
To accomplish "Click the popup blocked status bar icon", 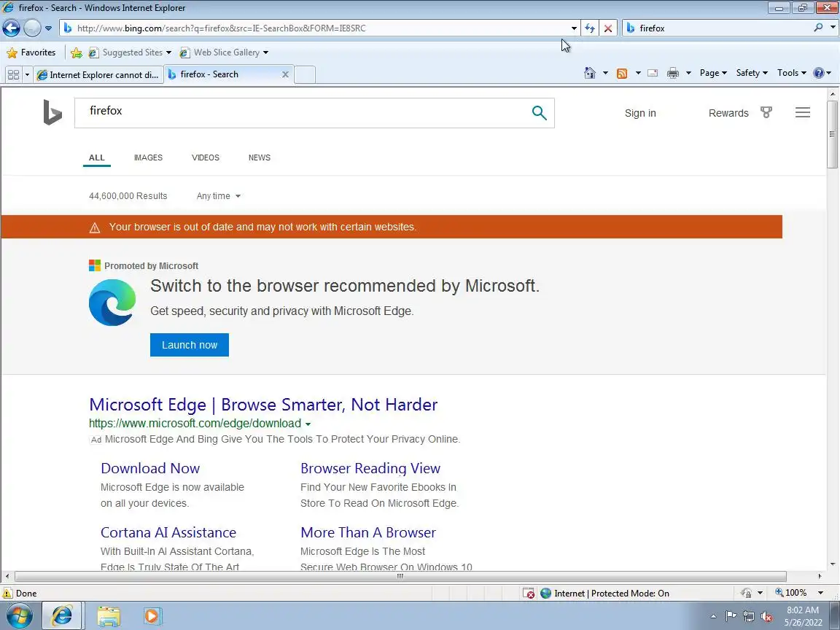I will pyautogui.click(x=529, y=593).
